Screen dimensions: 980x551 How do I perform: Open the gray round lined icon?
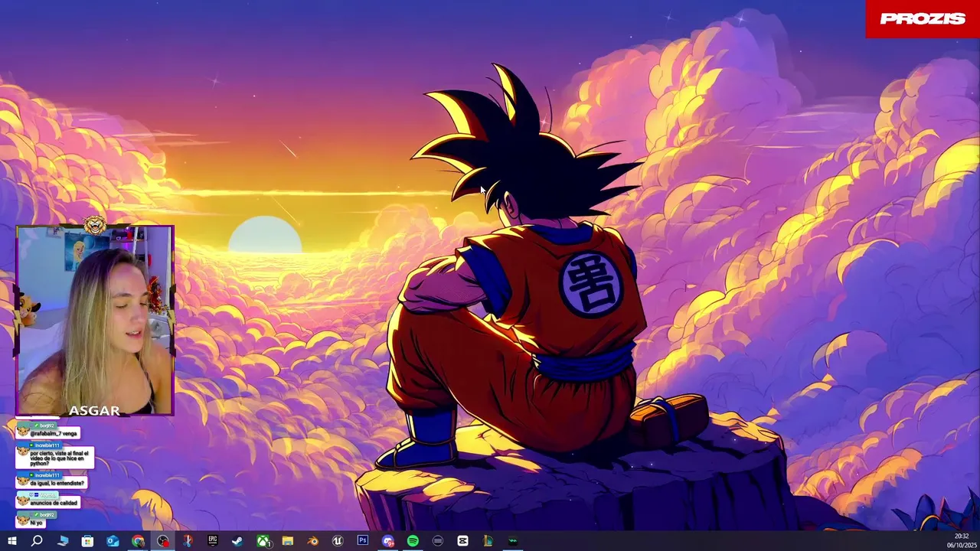pyautogui.click(x=438, y=541)
